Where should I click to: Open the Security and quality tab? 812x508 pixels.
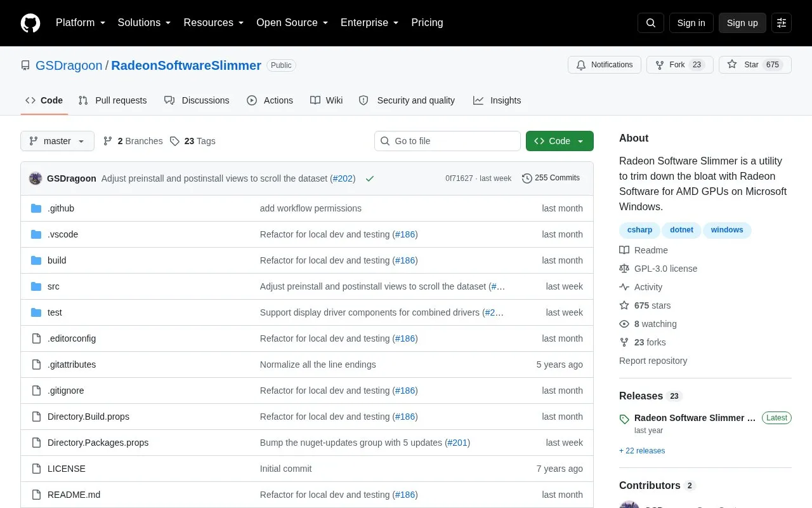[407, 100]
